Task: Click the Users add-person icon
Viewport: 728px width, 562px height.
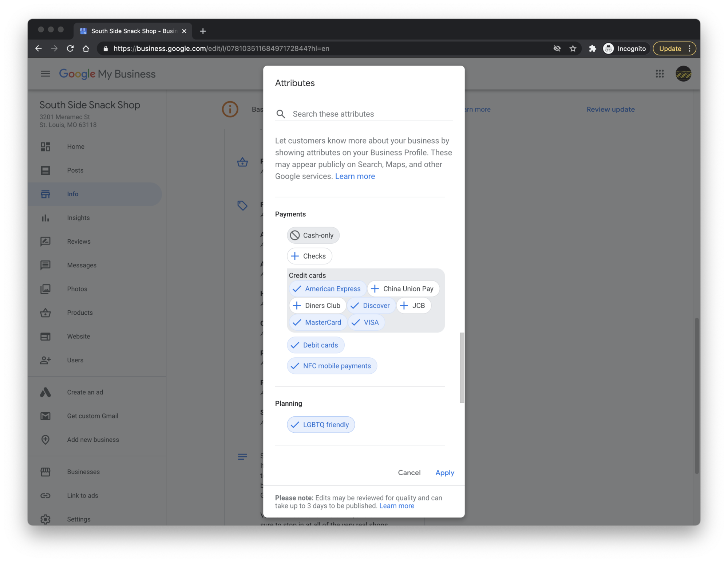Action: click(x=45, y=360)
